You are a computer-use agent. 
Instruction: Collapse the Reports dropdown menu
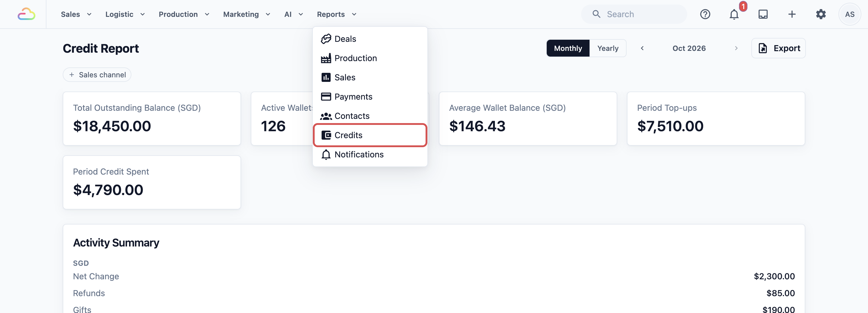coord(337,14)
